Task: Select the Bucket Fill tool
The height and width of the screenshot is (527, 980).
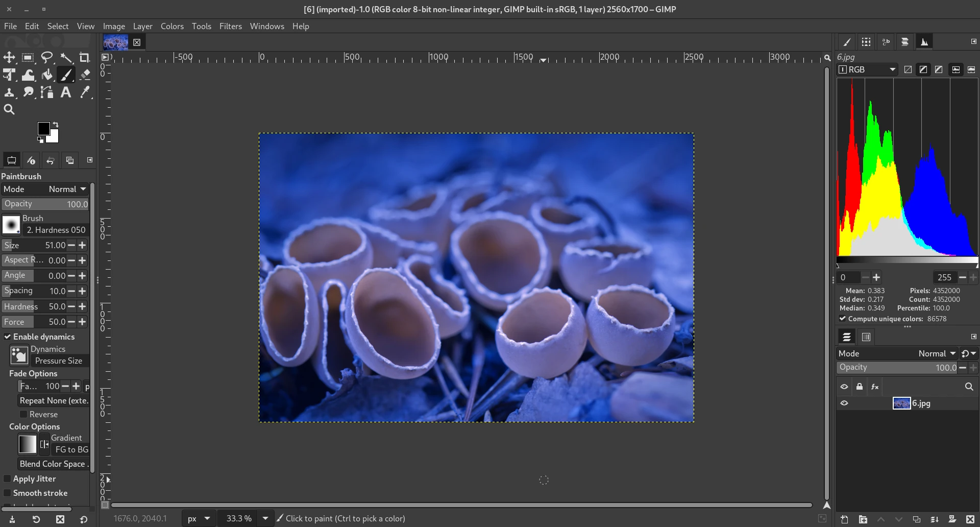Action: pos(47,75)
